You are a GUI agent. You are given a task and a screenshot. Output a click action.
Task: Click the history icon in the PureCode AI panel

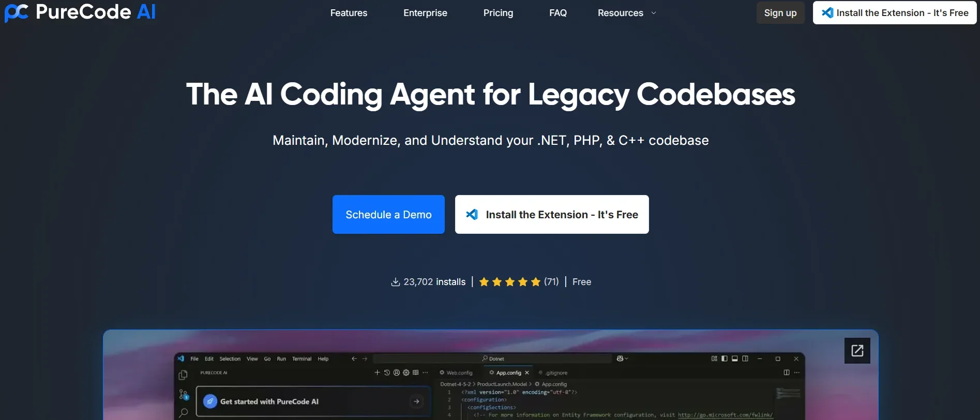(387, 372)
